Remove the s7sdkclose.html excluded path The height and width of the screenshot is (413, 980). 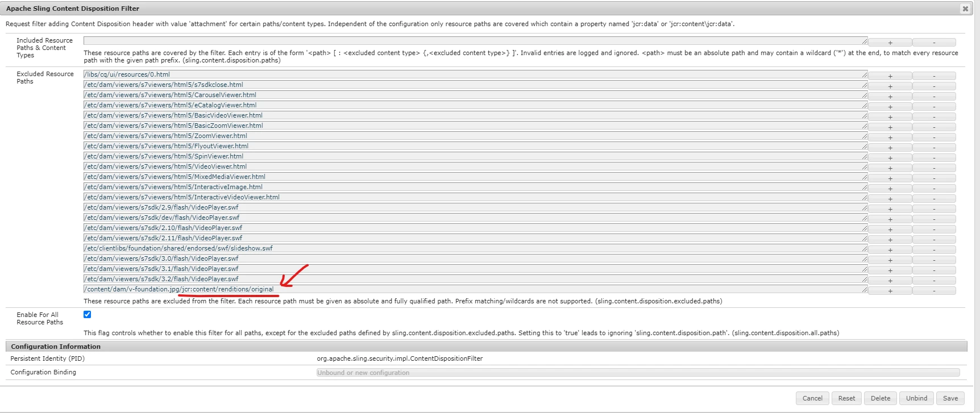click(x=934, y=86)
